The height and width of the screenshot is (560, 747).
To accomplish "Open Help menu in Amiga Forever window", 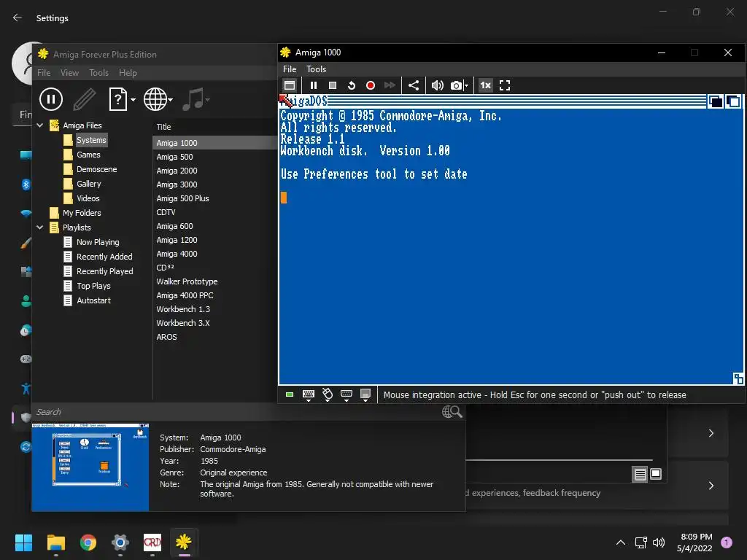I will tap(128, 73).
